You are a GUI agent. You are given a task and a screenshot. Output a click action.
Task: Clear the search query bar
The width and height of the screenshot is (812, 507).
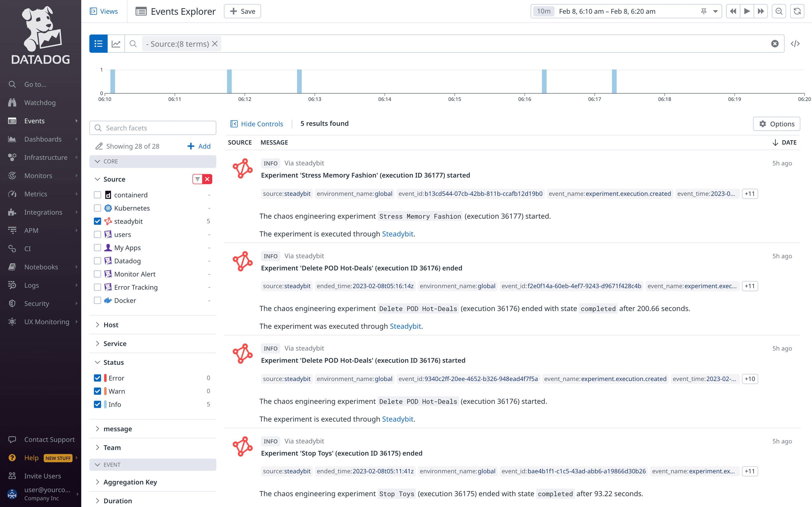pyautogui.click(x=774, y=44)
